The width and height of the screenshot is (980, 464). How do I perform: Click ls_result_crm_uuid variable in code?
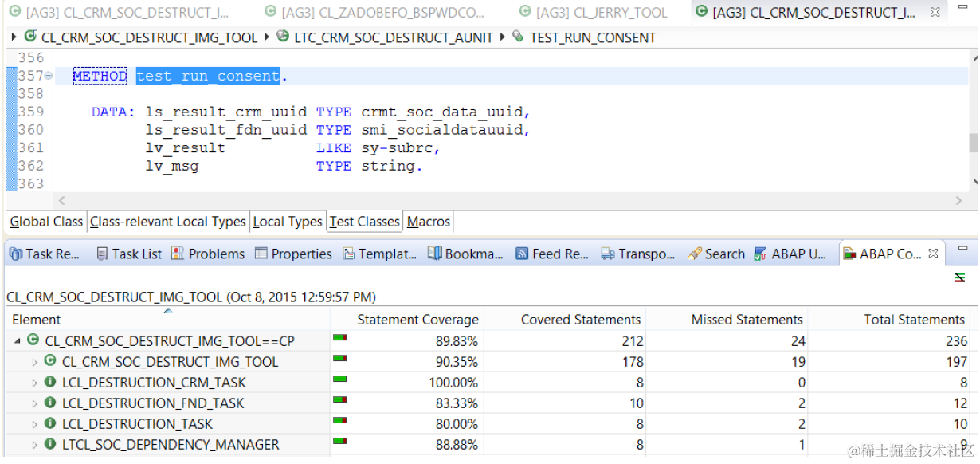[x=226, y=112]
